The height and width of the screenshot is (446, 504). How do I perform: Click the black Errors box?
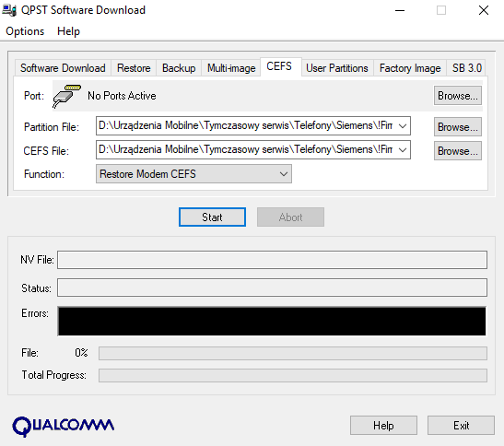click(272, 322)
